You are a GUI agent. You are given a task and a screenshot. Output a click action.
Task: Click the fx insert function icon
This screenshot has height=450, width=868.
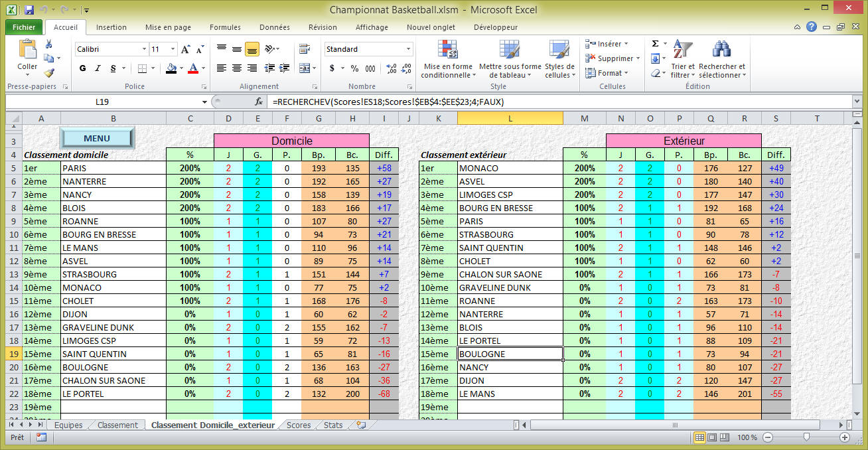[x=259, y=102]
